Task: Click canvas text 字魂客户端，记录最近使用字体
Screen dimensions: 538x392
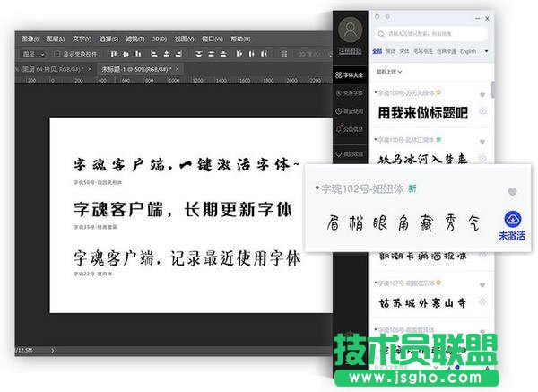Action: click(187, 257)
